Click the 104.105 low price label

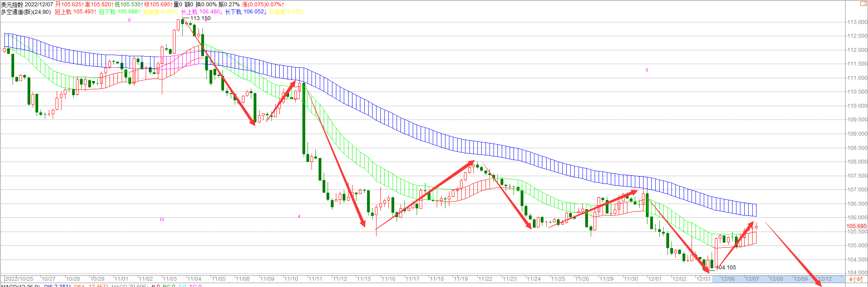coord(726,267)
